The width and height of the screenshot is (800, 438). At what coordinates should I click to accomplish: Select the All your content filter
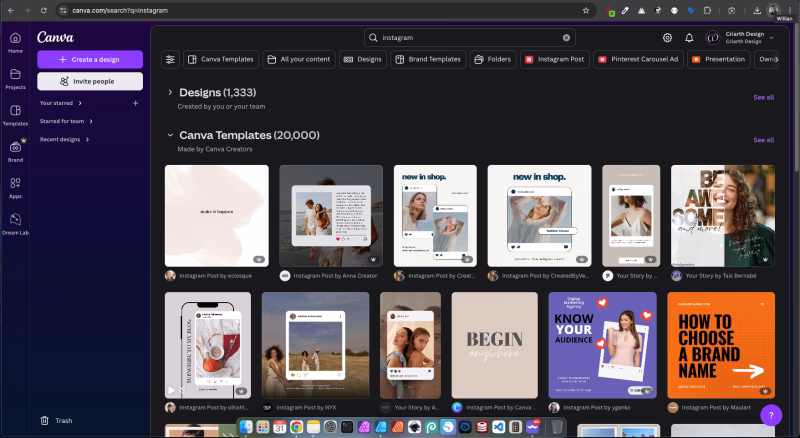(x=299, y=59)
